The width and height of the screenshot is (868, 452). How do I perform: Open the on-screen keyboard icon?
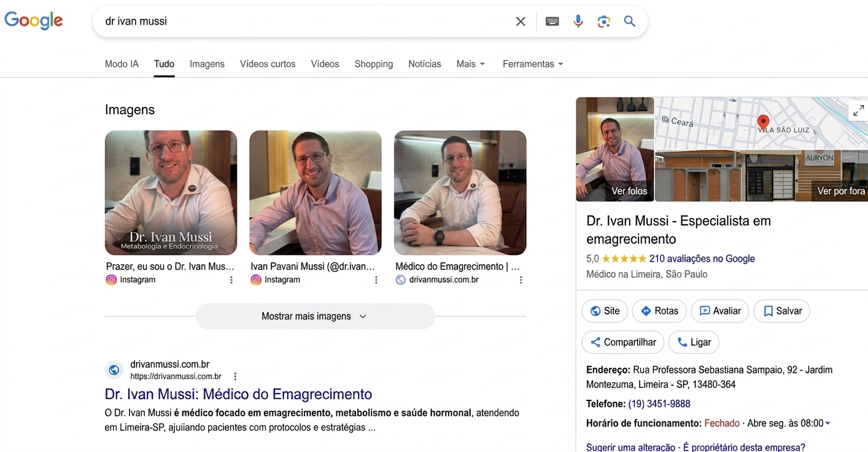point(552,21)
